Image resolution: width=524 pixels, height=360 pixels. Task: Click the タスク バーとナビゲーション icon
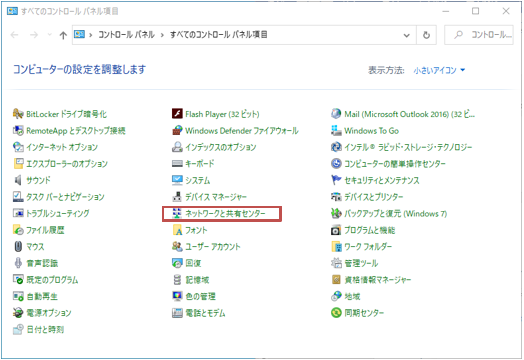click(x=18, y=197)
